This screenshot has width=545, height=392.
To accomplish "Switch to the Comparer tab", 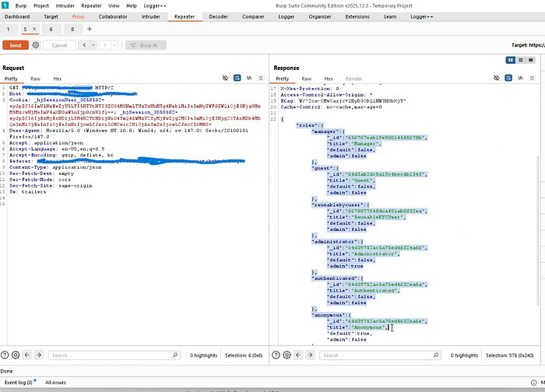I will pos(253,16).
